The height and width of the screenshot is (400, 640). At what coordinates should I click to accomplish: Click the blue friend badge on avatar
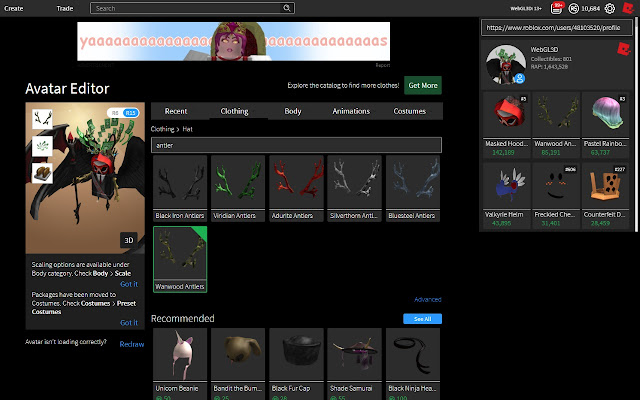click(x=519, y=78)
